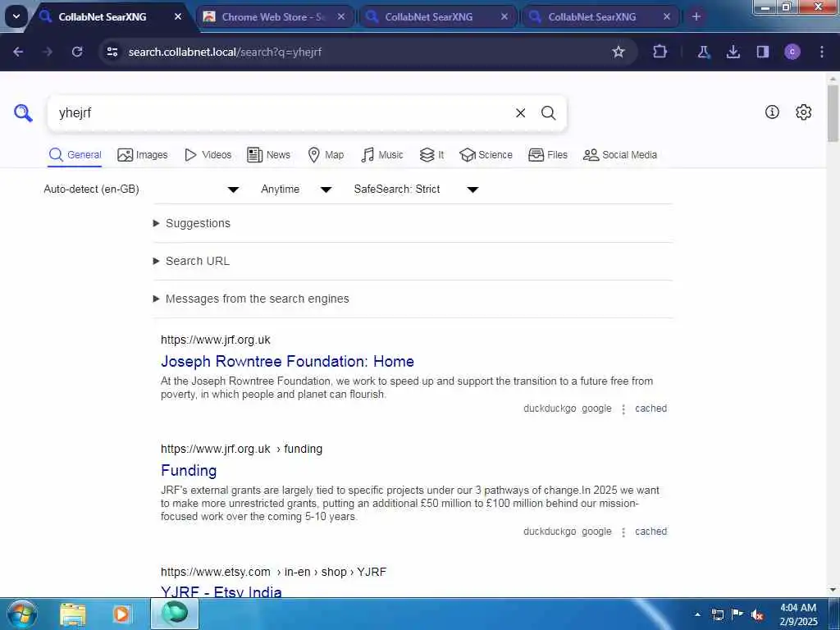
Task: Click the page vertical scrollbar thumb
Action: point(833,113)
